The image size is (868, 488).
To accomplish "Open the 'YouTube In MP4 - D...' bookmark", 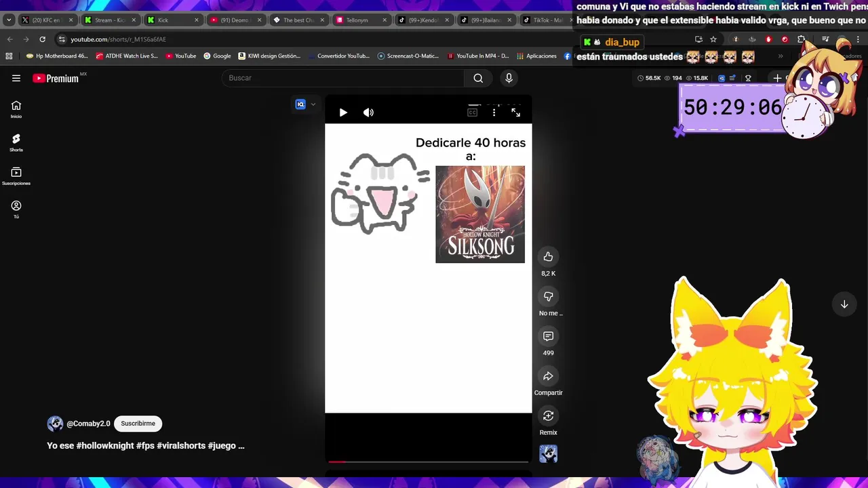I will pos(478,56).
